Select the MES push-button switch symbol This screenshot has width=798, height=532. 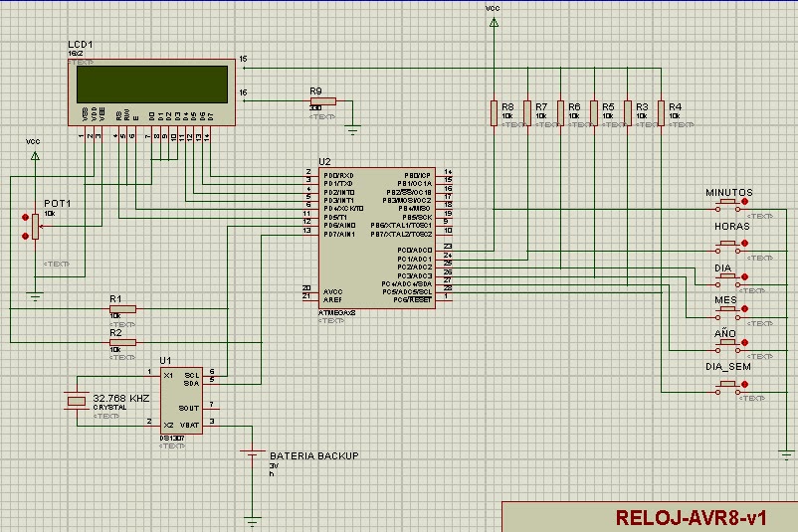[x=727, y=313]
